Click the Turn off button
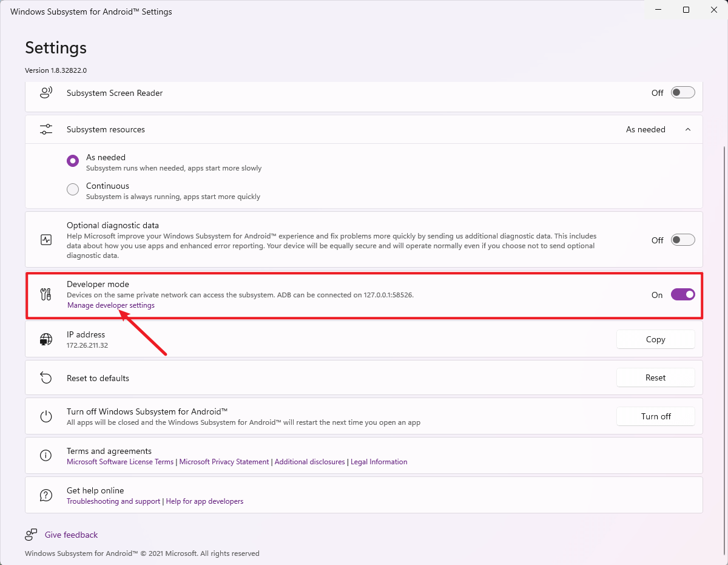The width and height of the screenshot is (728, 565). coord(655,416)
